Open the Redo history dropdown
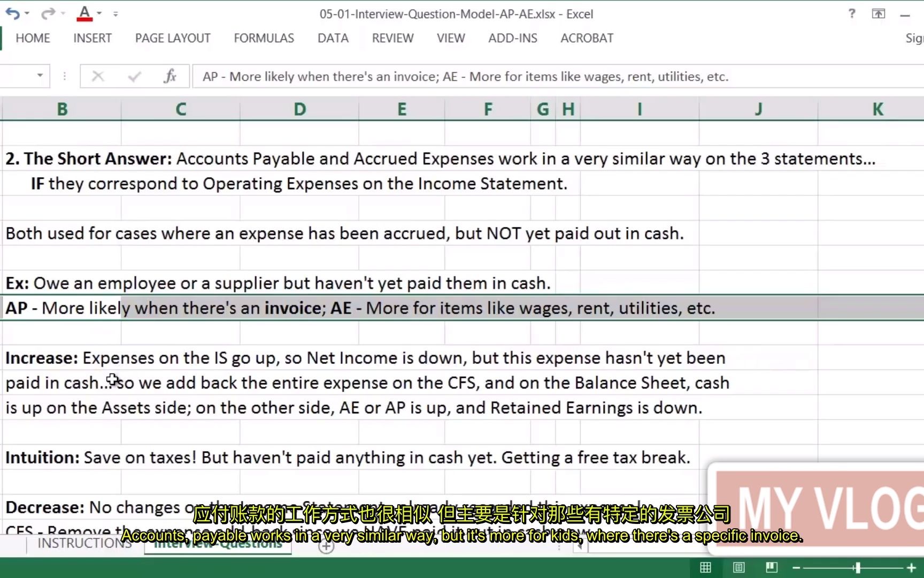924x578 pixels. tap(63, 13)
